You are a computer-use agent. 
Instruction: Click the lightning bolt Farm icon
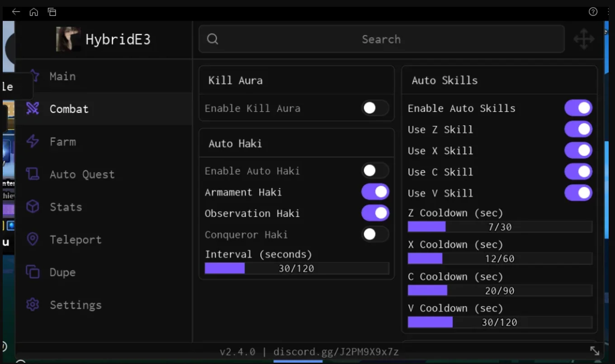pyautogui.click(x=33, y=142)
